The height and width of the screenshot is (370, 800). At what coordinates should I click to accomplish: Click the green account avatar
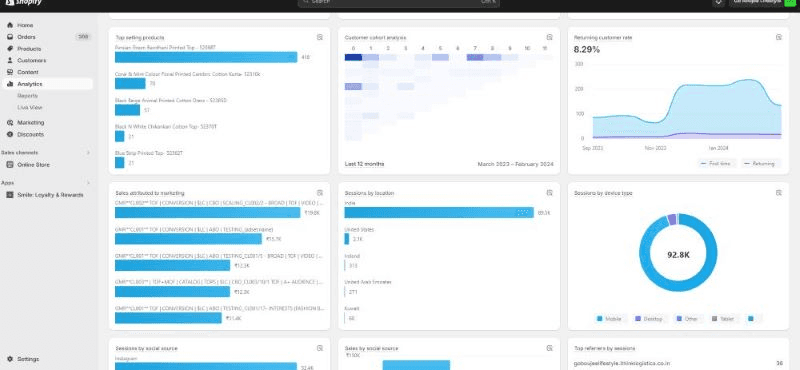(x=790, y=3)
